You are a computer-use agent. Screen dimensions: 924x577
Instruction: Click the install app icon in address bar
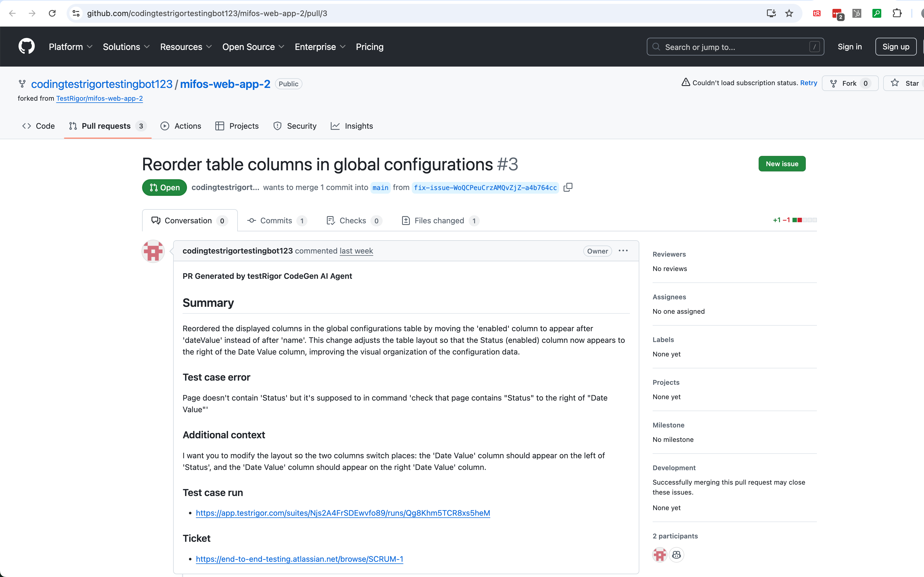coord(771,13)
